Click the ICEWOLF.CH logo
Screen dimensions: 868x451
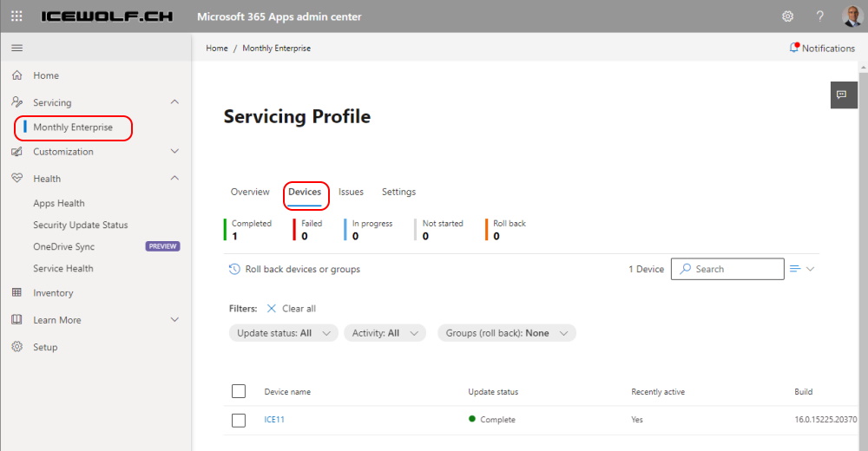(107, 16)
